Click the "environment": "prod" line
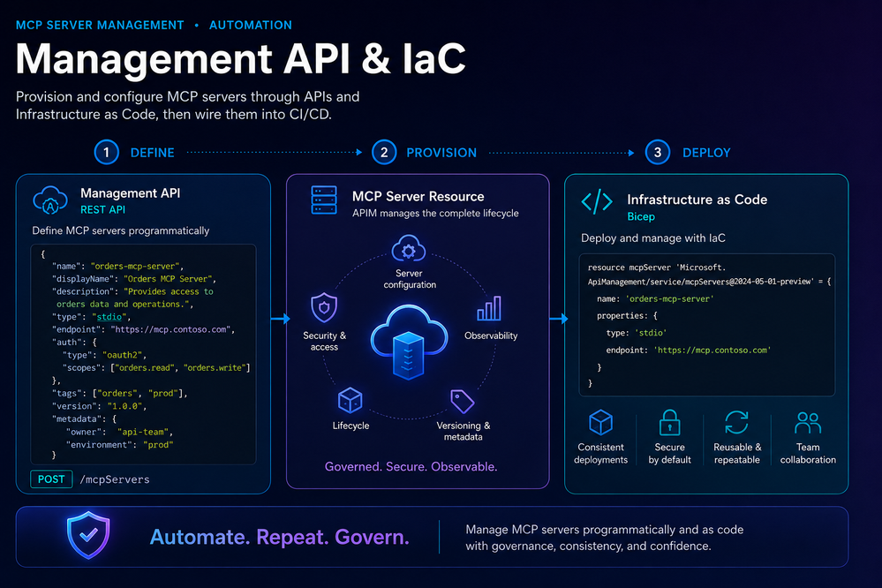Viewport: 882px width, 588px height. tap(119, 444)
